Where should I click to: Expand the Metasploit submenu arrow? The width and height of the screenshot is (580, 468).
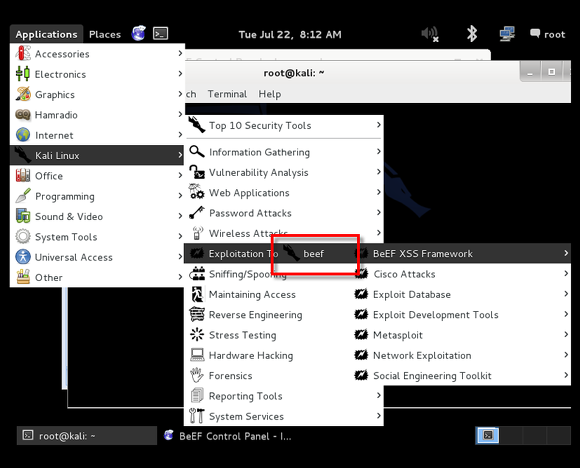coord(566,335)
